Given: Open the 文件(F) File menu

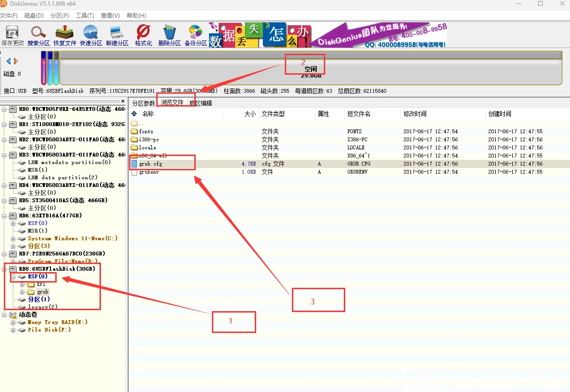Looking at the screenshot, I should tap(9, 16).
